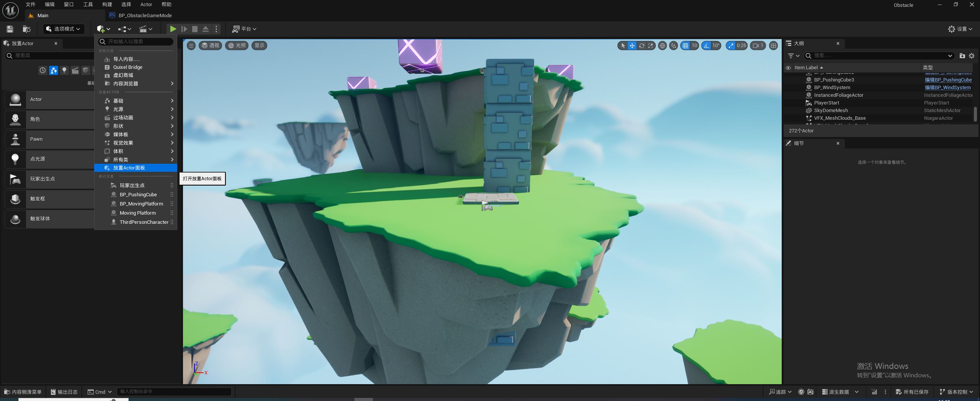Expand the 基础 submenu
Image resolution: width=980 pixels, height=401 pixels.
136,101
